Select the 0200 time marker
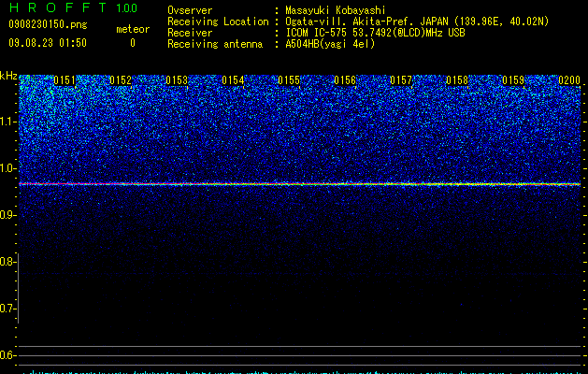Viewport: 588px width, 374px height. click(x=569, y=80)
